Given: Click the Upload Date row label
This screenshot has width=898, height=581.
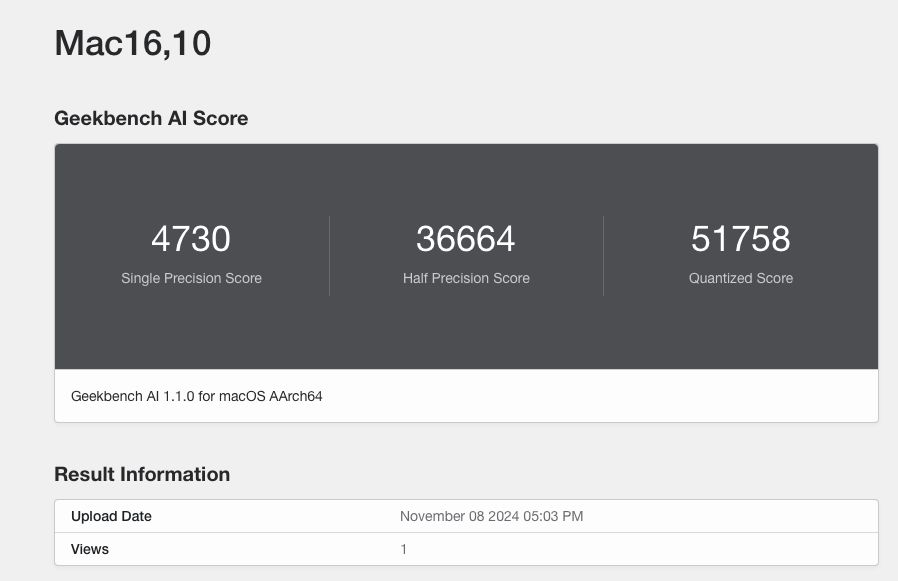Looking at the screenshot, I should 111,516.
